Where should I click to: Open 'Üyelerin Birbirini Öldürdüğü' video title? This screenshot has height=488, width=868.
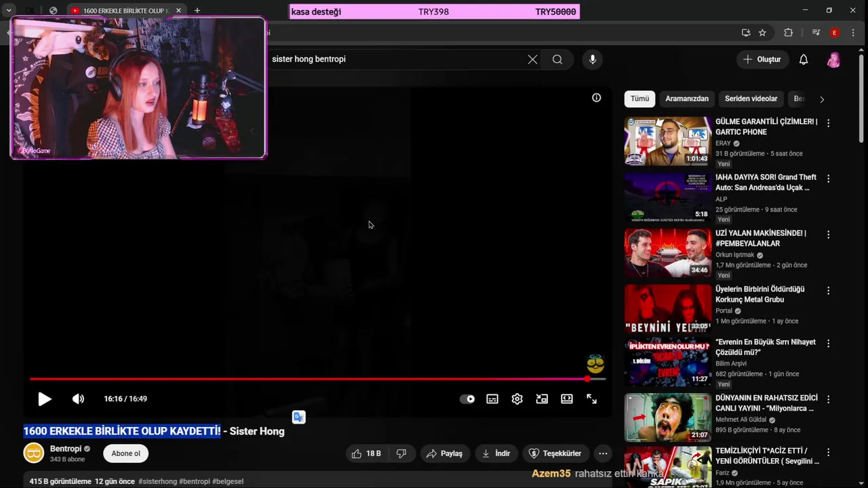760,294
